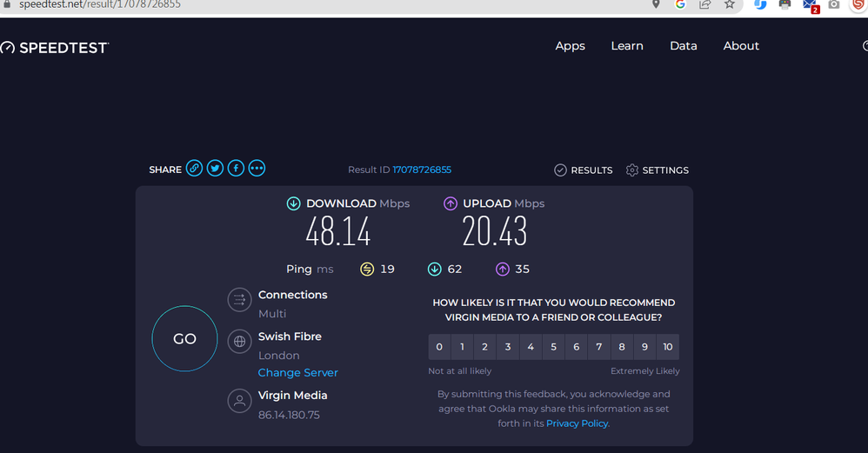Open the camera screenshot extension
This screenshot has height=453, width=868.
pos(834,4)
